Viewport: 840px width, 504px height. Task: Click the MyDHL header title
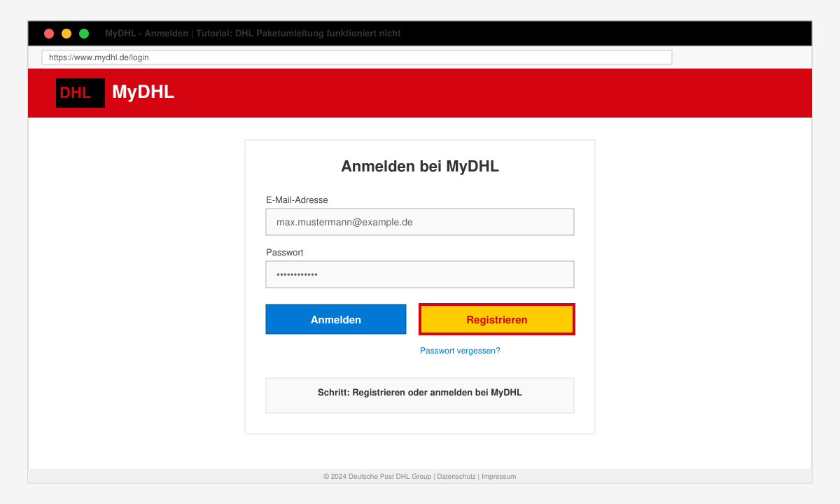coord(143,92)
